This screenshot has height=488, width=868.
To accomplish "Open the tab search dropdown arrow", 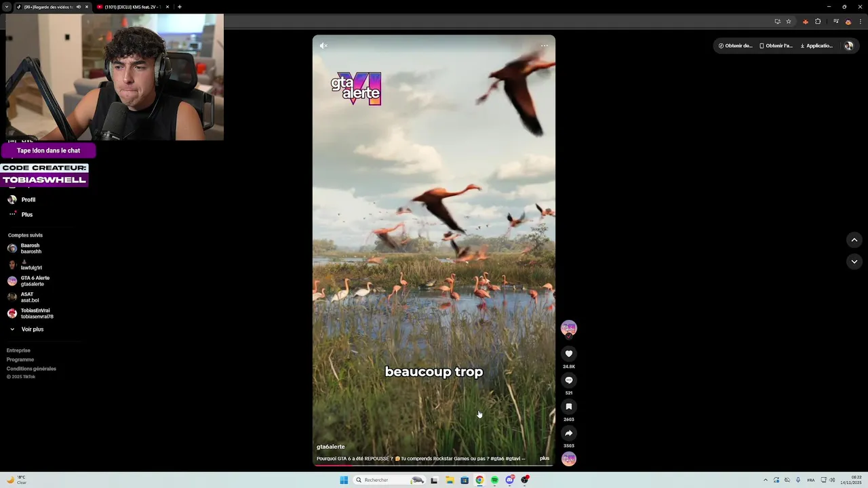I will (6, 7).
